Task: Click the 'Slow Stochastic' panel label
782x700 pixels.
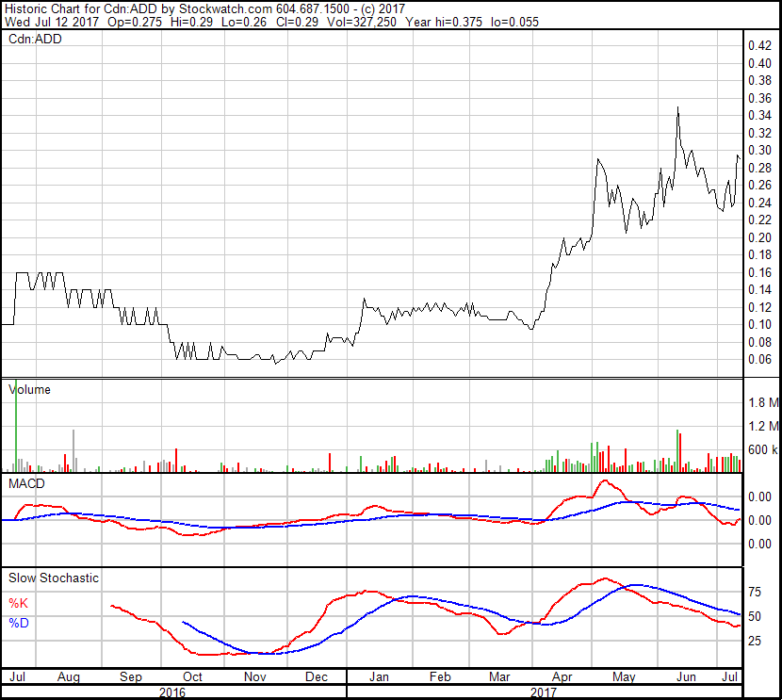Action: [54, 578]
